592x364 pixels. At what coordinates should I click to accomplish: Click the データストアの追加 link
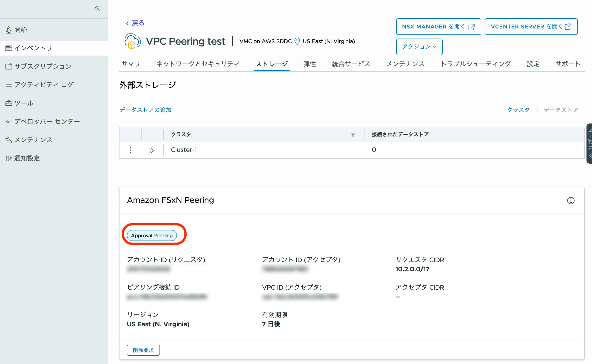[145, 110]
